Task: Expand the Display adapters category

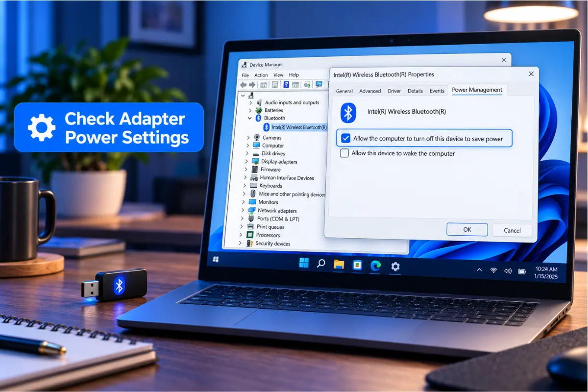Action: click(247, 161)
